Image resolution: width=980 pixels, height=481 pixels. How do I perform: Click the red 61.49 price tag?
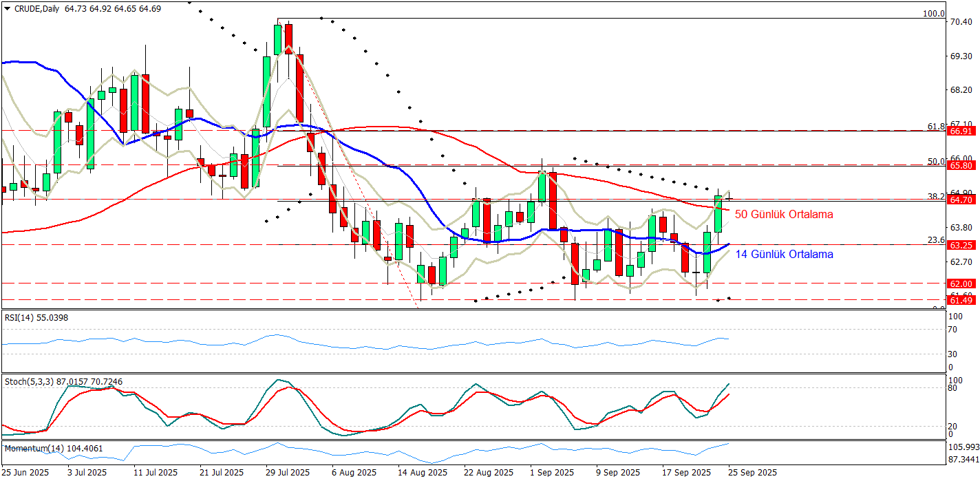click(x=960, y=300)
